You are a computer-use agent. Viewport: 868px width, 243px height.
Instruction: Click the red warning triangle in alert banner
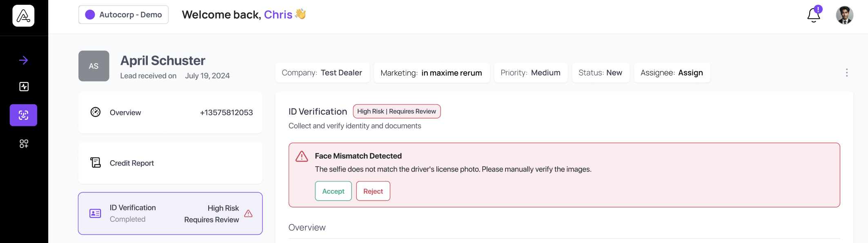(x=302, y=157)
